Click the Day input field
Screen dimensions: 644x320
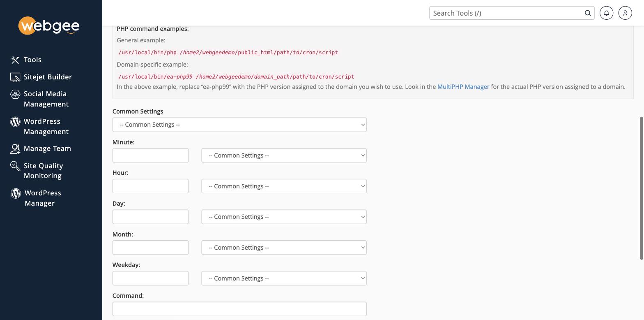[150, 217]
